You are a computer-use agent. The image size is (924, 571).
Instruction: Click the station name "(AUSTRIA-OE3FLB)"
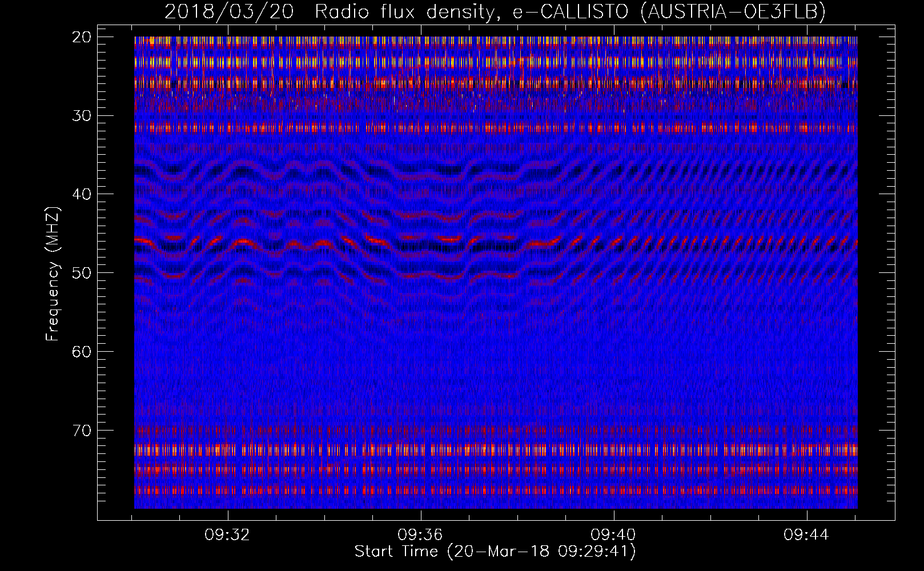tap(733, 11)
